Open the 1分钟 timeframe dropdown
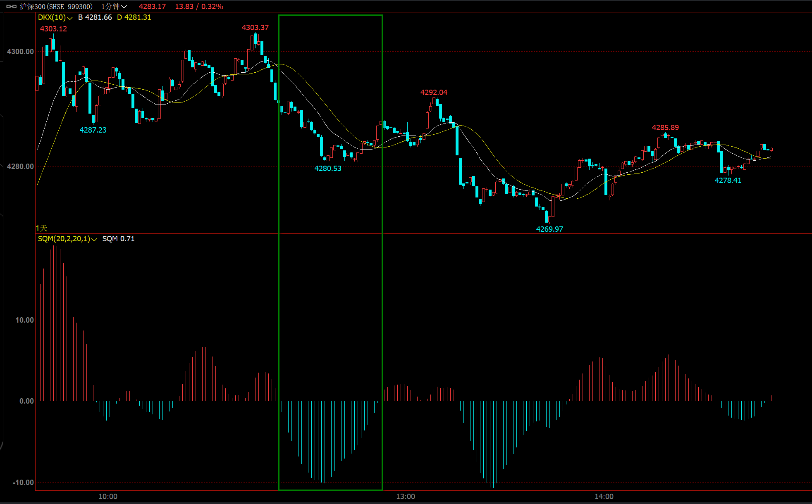The width and height of the screenshot is (812, 504). (114, 7)
